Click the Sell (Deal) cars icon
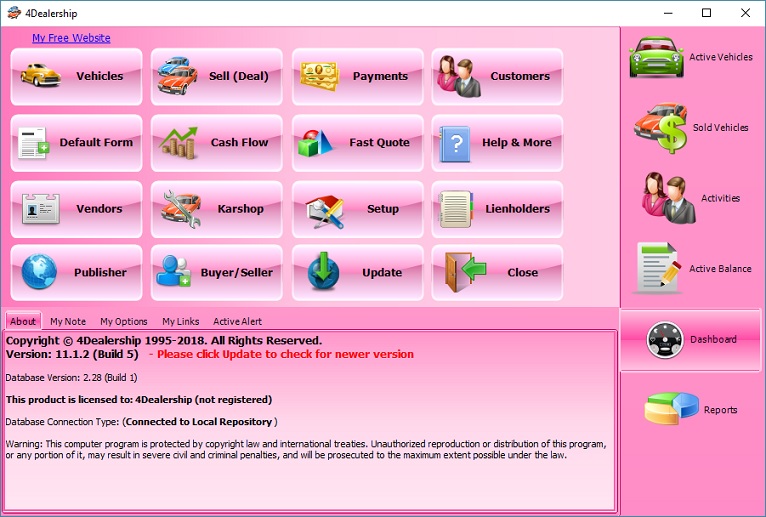Viewport: 766px width, 517px height. [176, 76]
